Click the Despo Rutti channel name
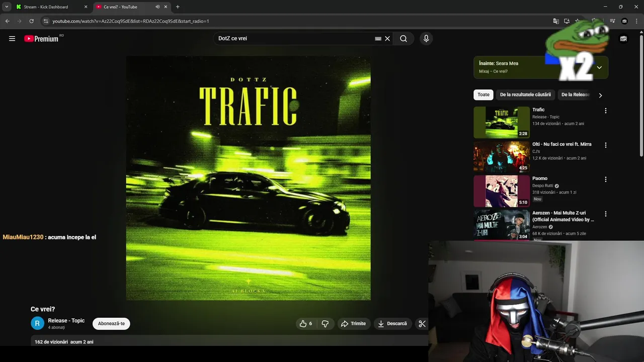 (543, 186)
